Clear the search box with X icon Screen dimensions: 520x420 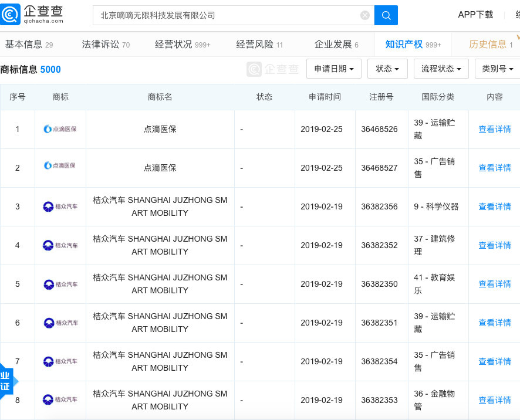[x=365, y=15]
